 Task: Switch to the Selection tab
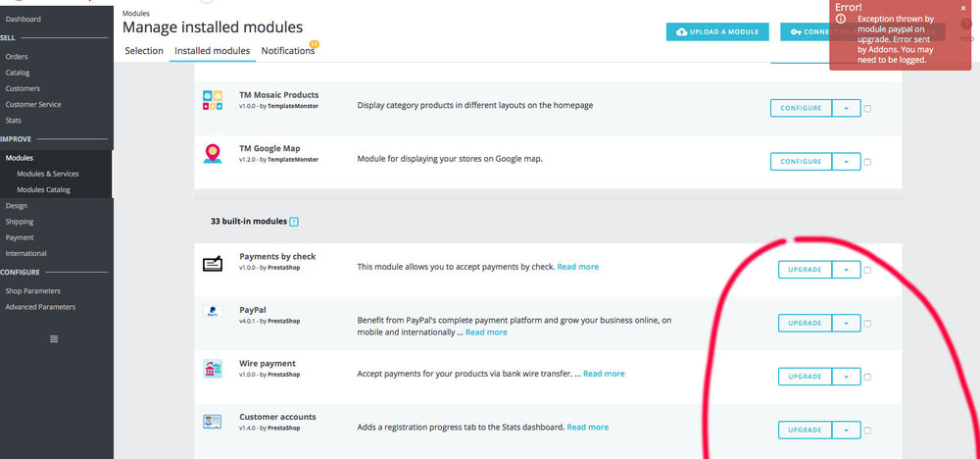point(144,51)
